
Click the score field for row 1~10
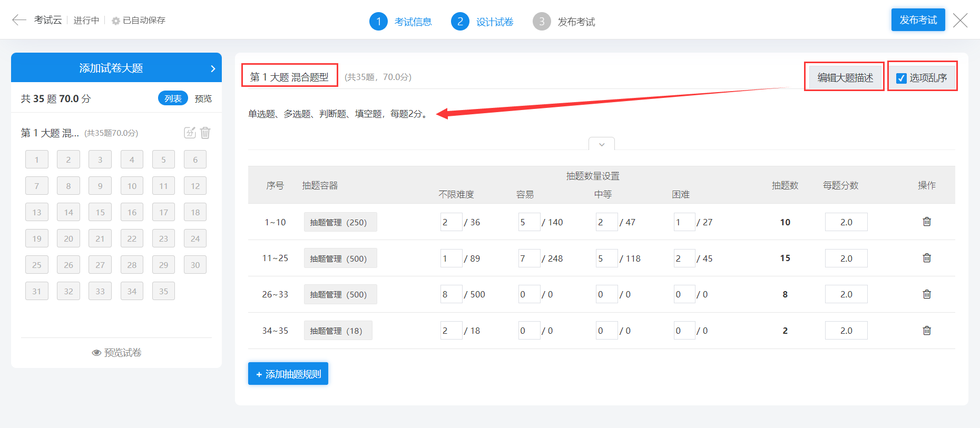[x=846, y=222]
